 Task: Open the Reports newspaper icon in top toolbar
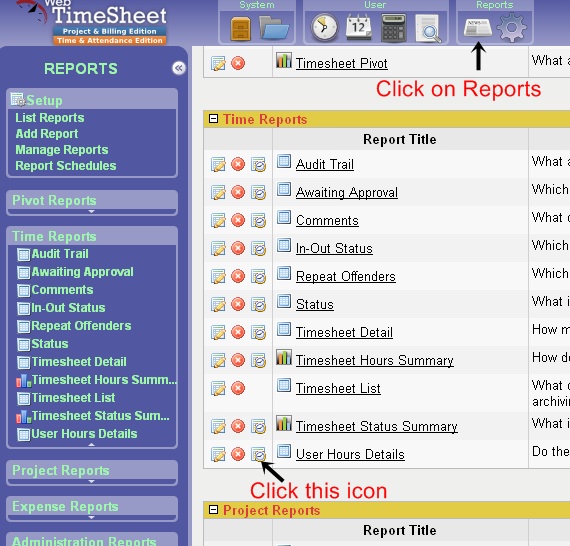click(478, 27)
